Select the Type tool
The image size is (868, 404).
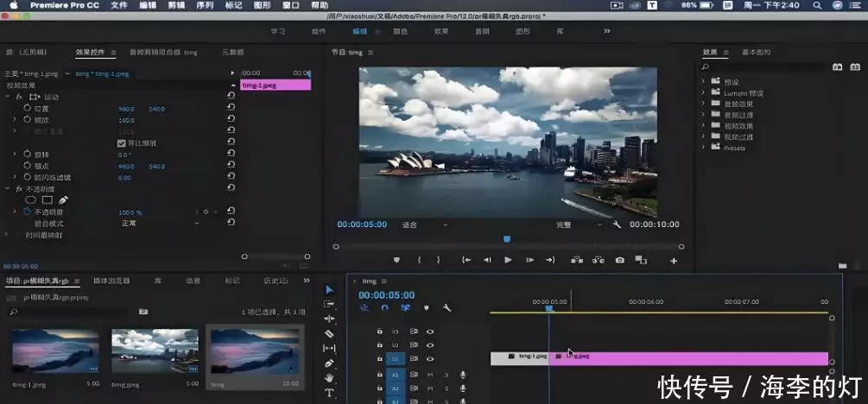329,393
